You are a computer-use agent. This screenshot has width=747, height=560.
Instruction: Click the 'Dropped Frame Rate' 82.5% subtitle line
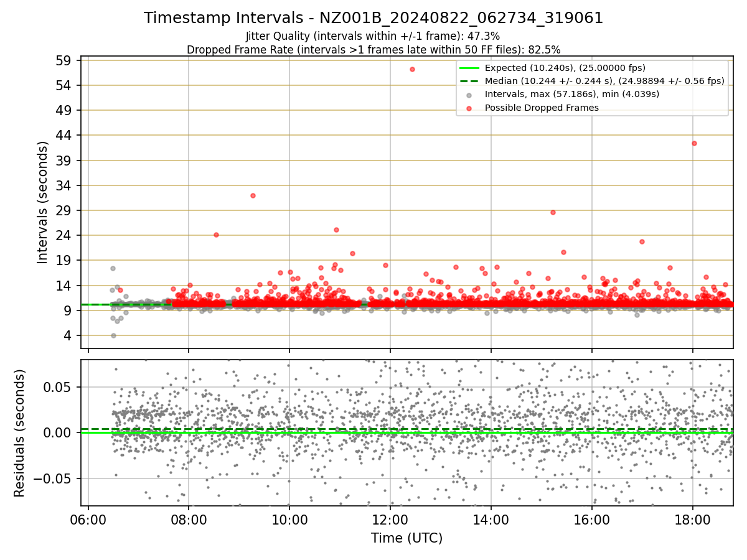click(x=374, y=49)
